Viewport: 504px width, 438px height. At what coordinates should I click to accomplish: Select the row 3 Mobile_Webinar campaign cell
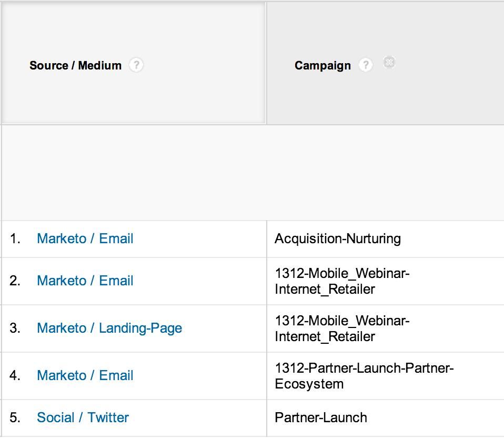[x=342, y=328]
